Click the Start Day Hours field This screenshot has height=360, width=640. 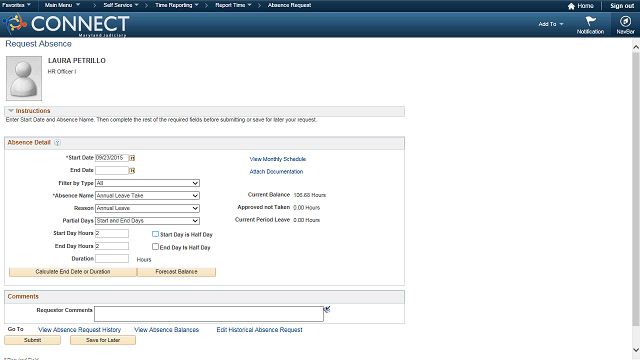click(112, 233)
